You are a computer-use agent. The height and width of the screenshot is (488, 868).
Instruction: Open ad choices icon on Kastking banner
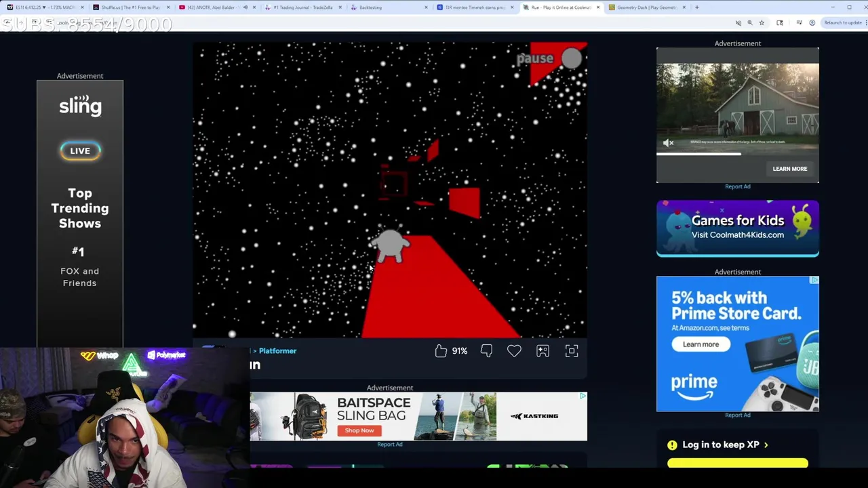point(583,396)
